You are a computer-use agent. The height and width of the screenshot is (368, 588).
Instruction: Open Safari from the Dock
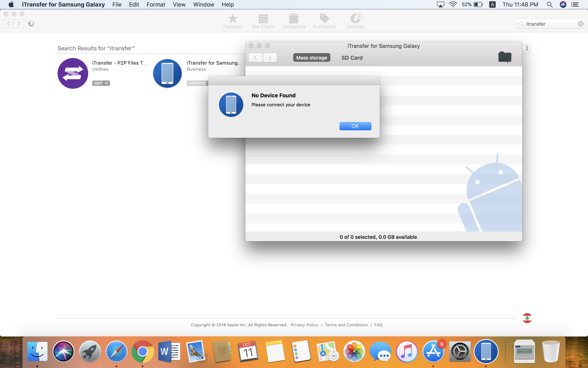(116, 351)
